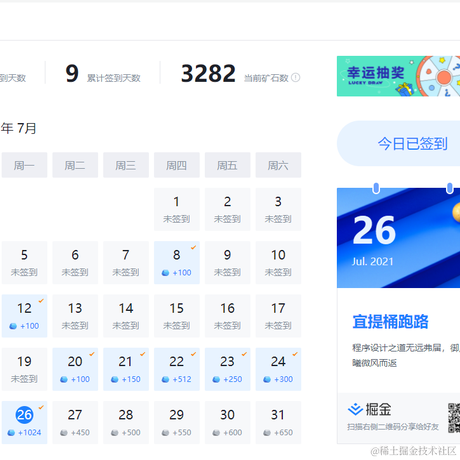Click the grey ore icon on day 31
Screen dimensions: 460x460
[x=267, y=433]
